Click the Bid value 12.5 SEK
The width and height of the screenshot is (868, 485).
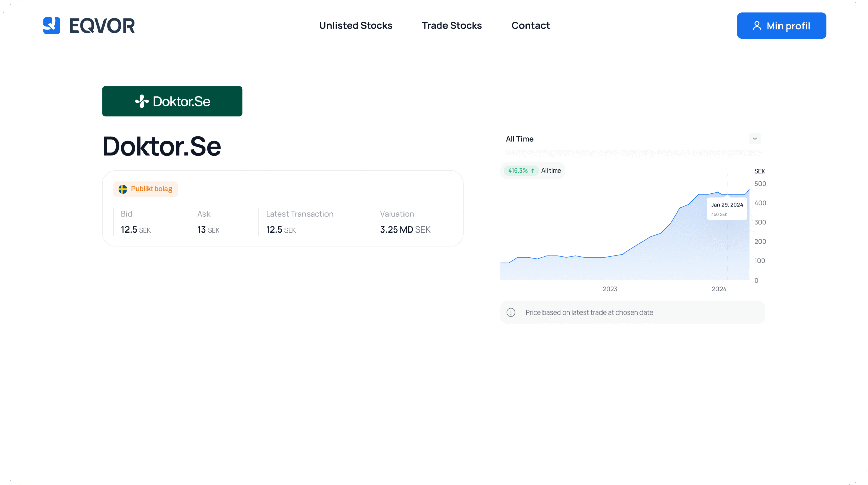(136, 230)
